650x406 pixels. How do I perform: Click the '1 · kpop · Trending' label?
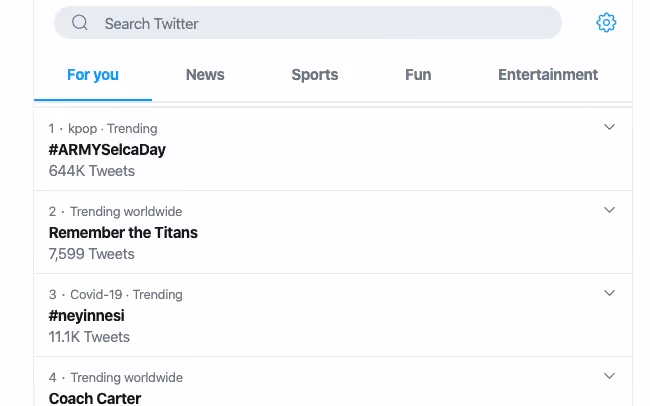point(103,129)
